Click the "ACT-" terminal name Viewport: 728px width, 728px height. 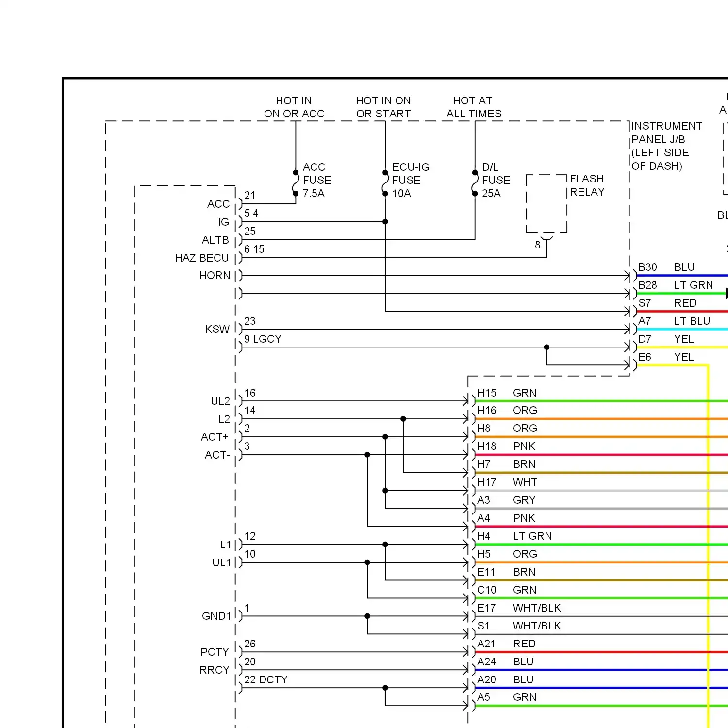pyautogui.click(x=217, y=455)
